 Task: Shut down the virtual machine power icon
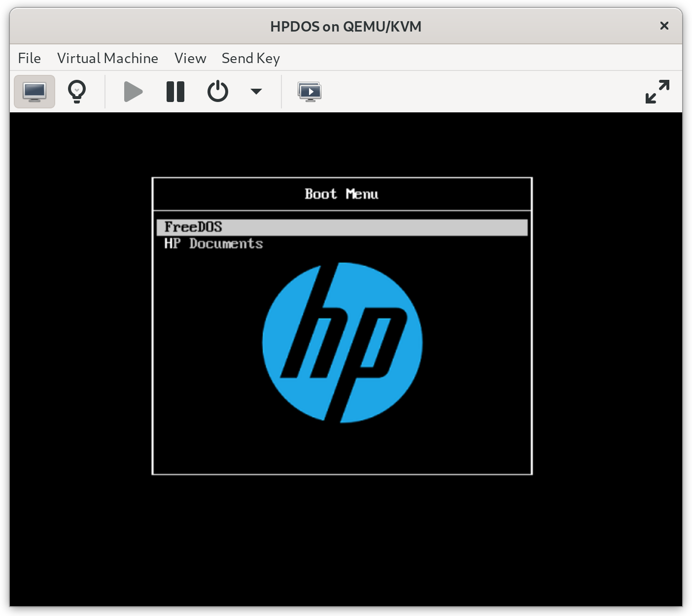tap(217, 92)
